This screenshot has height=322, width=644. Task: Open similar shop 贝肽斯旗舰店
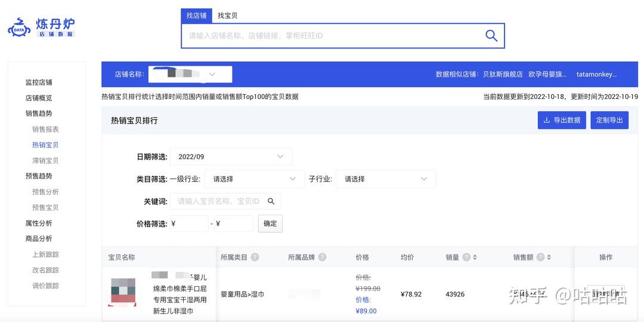point(503,75)
